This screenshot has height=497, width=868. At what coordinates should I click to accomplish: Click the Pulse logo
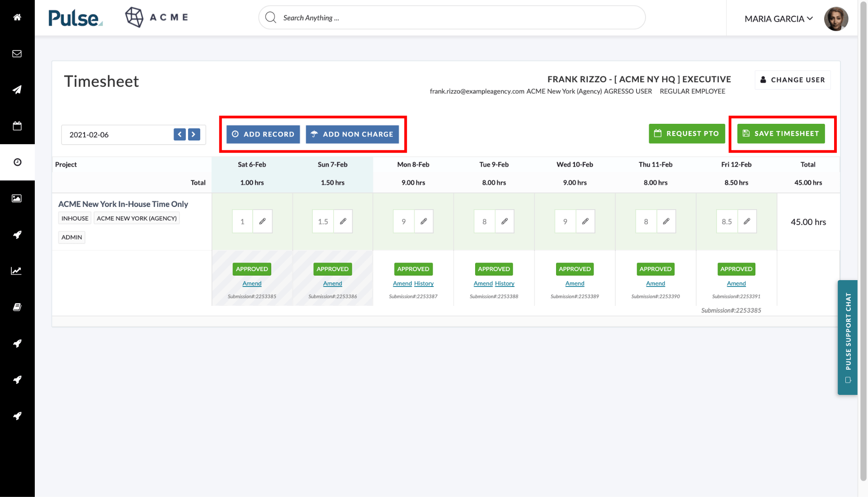click(x=75, y=18)
